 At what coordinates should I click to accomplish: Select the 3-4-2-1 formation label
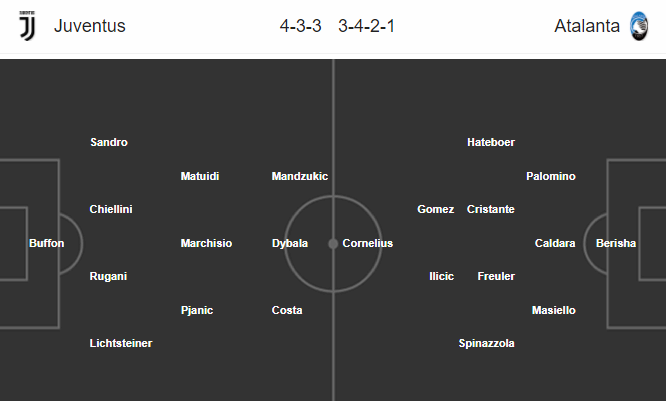[367, 26]
